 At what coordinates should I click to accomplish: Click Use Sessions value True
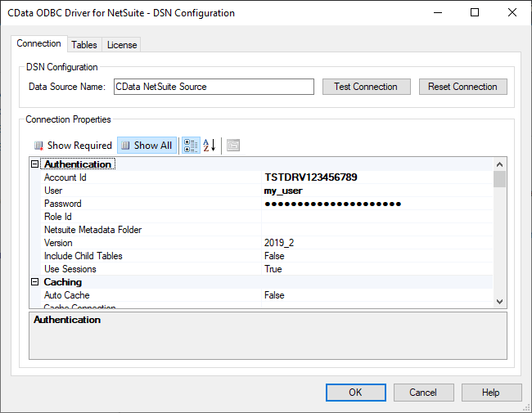pyautogui.click(x=273, y=269)
